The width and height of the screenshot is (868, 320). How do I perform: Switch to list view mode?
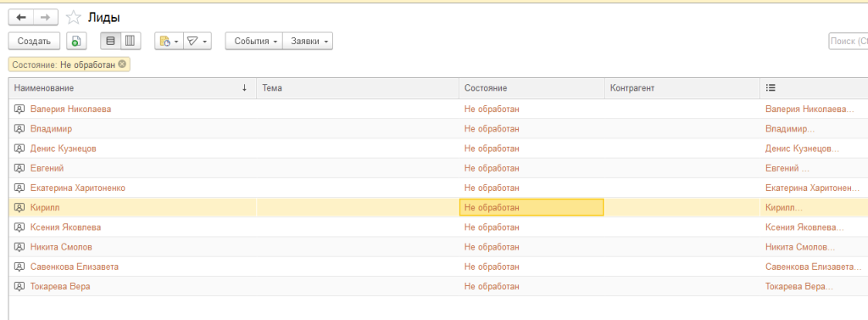(x=110, y=41)
